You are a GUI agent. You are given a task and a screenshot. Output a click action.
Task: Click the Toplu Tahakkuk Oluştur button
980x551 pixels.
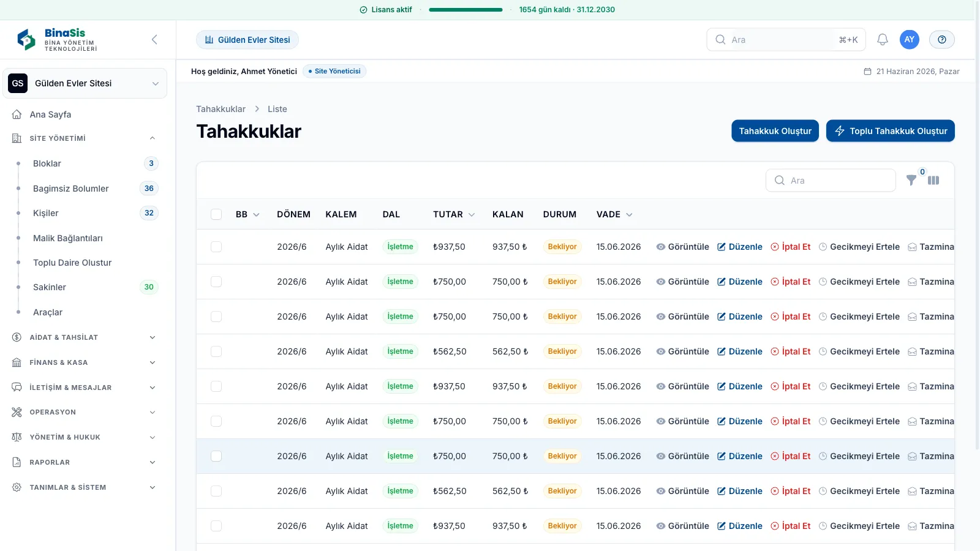(x=890, y=131)
